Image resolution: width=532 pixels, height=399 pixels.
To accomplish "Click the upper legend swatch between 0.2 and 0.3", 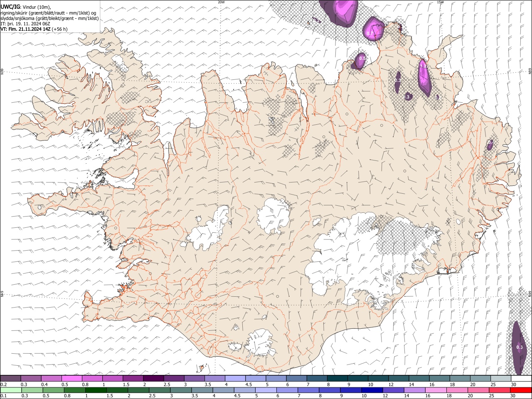I will pos(11,378).
